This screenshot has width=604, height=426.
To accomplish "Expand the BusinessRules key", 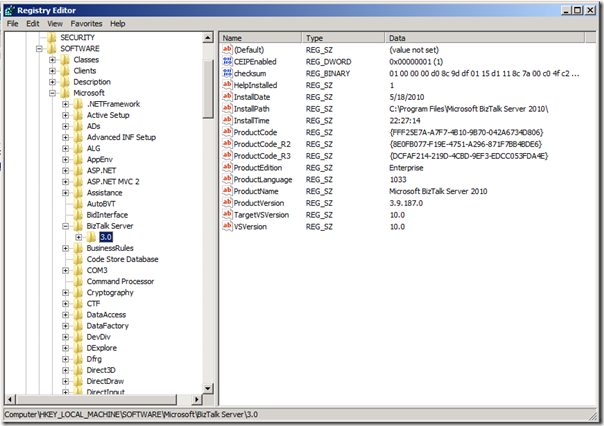I will (x=65, y=248).
